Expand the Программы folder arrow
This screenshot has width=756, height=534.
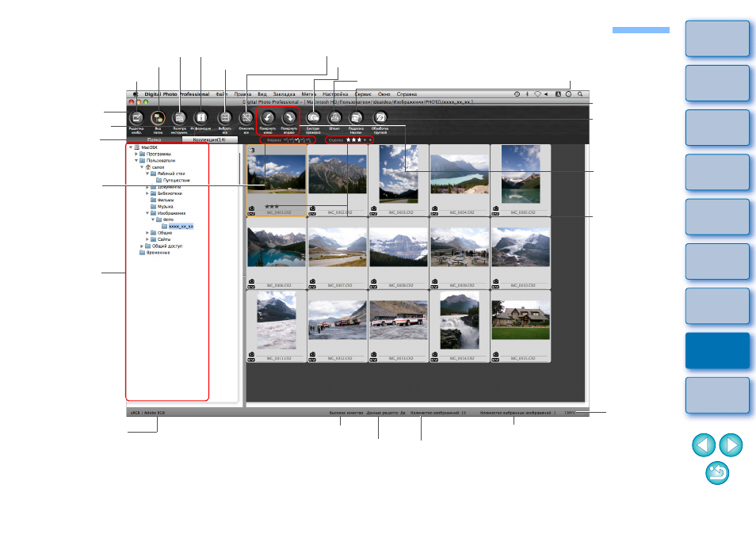pyautogui.click(x=136, y=154)
